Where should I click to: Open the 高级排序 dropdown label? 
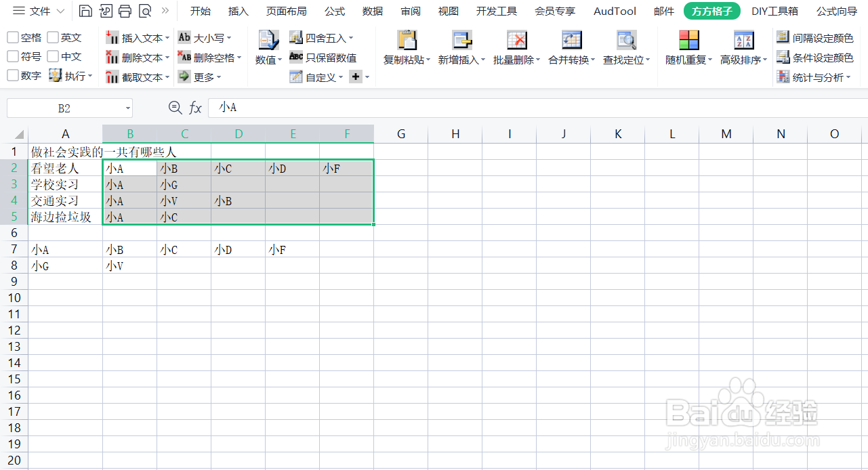click(743, 60)
